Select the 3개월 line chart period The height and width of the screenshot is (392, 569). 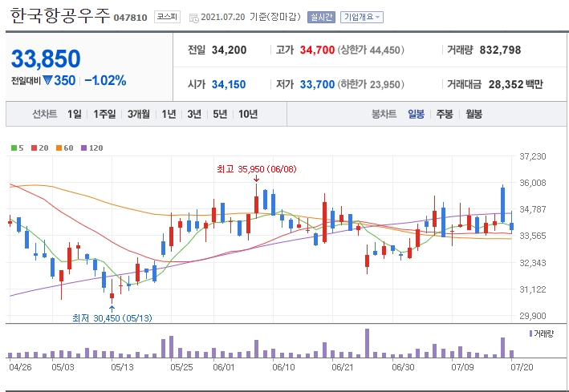tap(139, 114)
